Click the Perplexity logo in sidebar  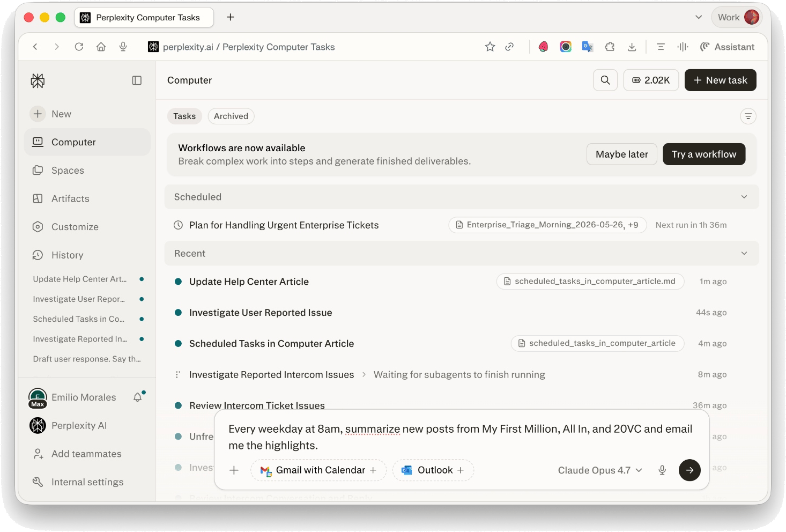click(38, 81)
